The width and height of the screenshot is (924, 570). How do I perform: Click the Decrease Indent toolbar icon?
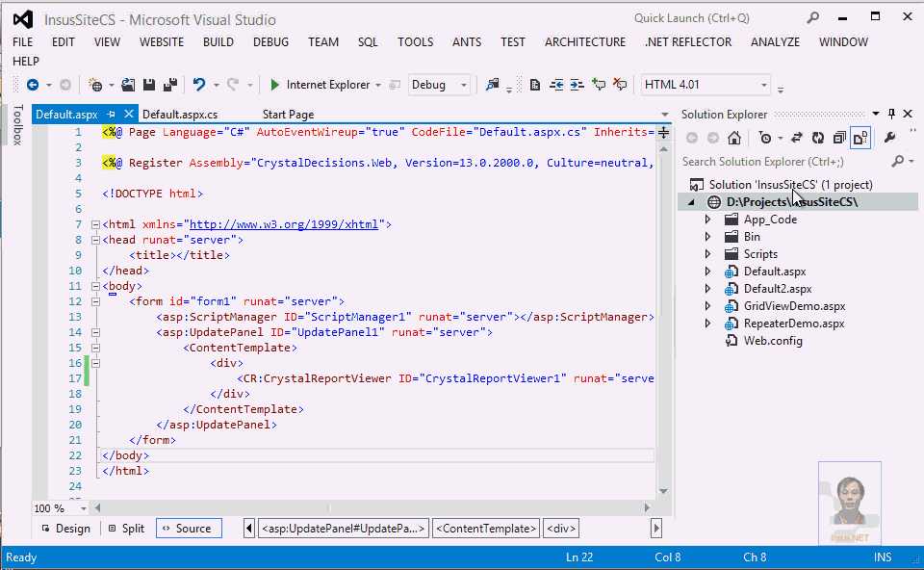coord(556,85)
